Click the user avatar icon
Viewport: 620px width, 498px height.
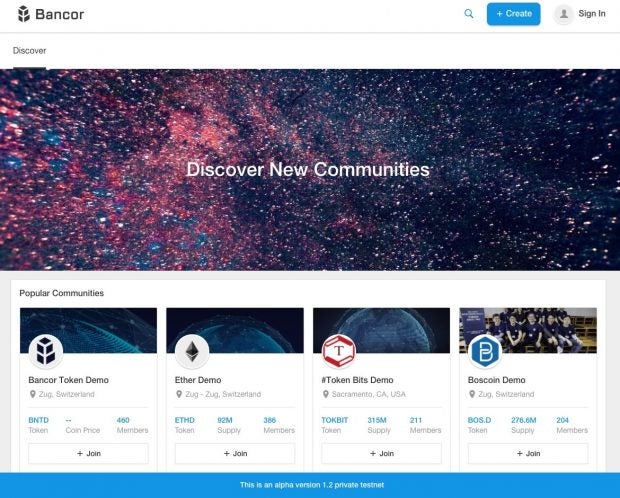(x=563, y=14)
